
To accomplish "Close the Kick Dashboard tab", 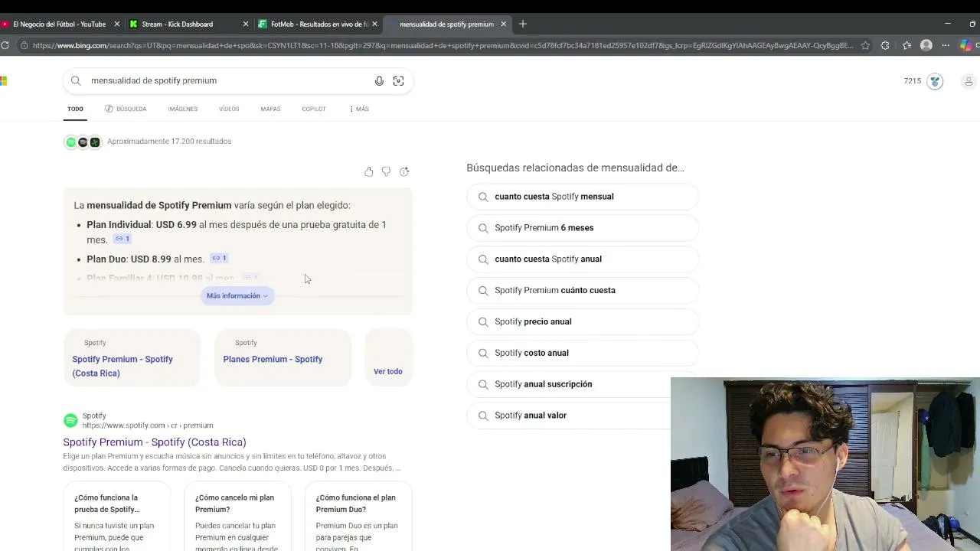I will pos(246,24).
